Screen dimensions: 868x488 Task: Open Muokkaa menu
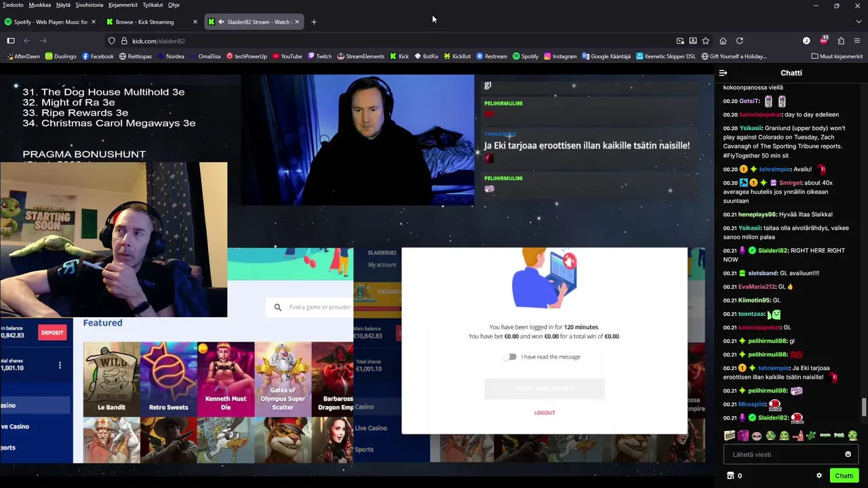coord(40,5)
